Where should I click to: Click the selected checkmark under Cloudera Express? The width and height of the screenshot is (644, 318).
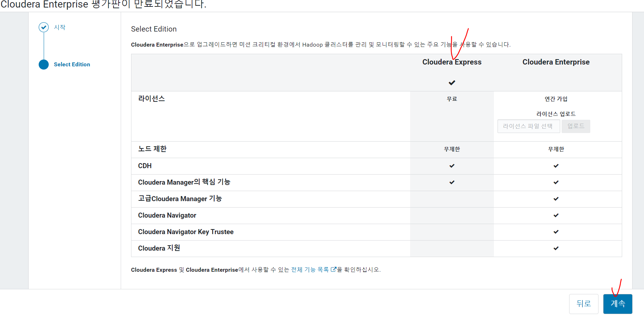point(452,83)
